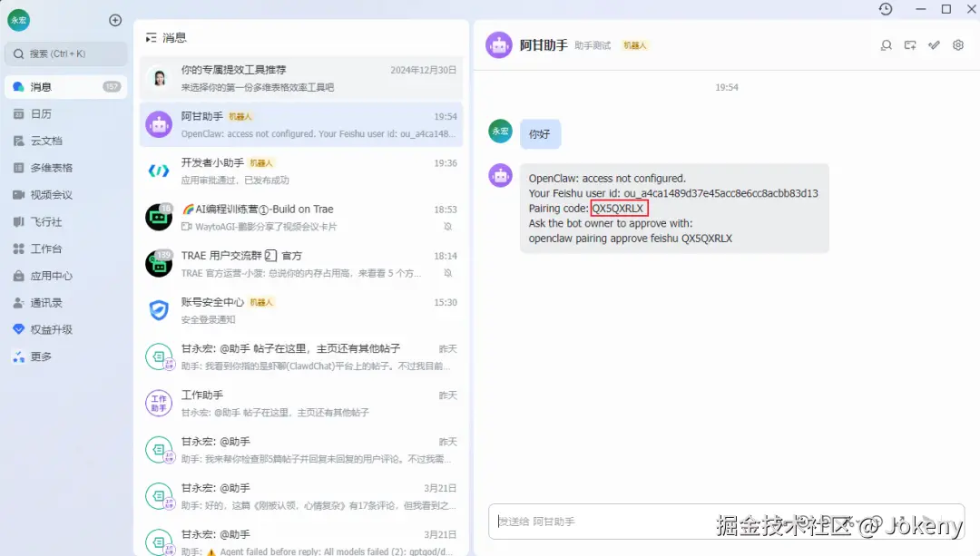Click the 永宏 sender avatar in chat
Screen dimensions: 980x556
pyautogui.click(x=500, y=132)
